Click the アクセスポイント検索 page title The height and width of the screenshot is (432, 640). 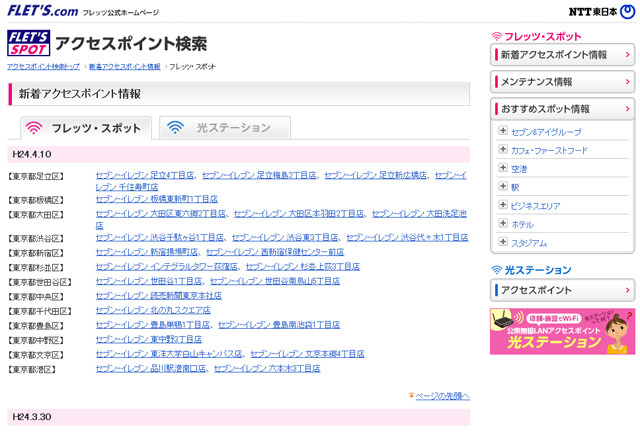pos(131,43)
